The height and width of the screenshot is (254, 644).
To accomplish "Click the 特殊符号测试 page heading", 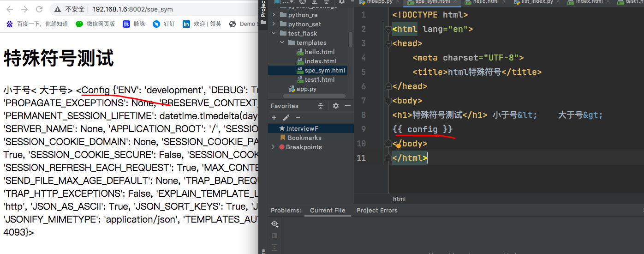I will point(59,59).
